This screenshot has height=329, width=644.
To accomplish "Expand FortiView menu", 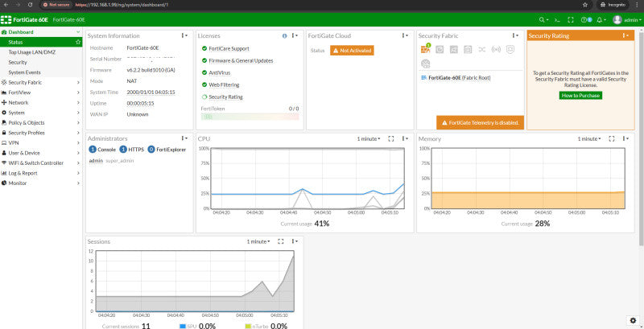I will [x=41, y=93].
